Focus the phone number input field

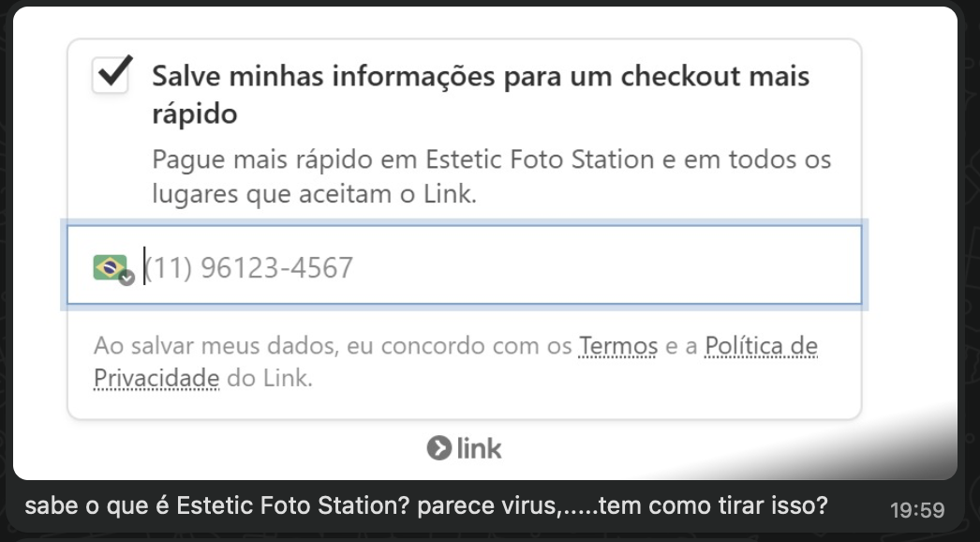497,267
